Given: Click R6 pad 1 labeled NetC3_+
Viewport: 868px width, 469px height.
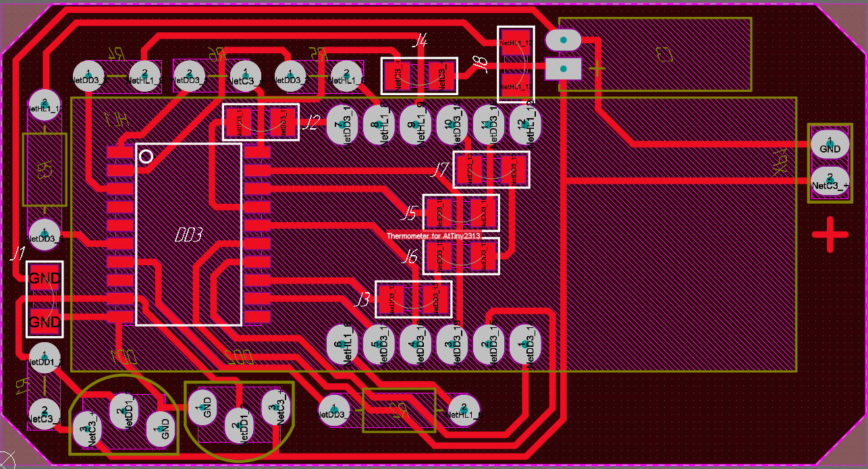Looking at the screenshot, I should [x=244, y=75].
